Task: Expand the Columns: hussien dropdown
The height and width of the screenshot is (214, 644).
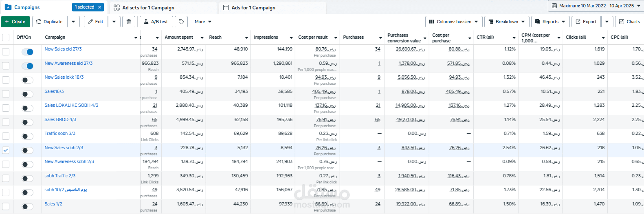Action: (x=454, y=22)
